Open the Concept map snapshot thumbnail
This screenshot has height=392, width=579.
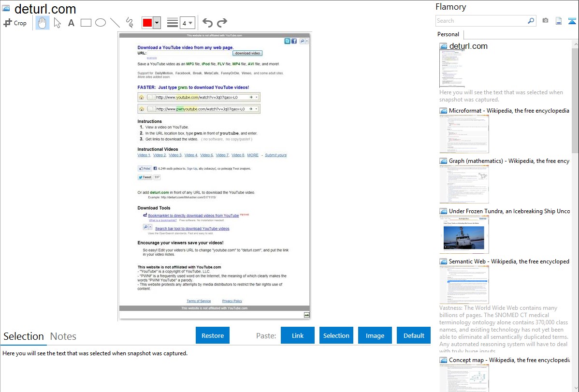pos(464,378)
